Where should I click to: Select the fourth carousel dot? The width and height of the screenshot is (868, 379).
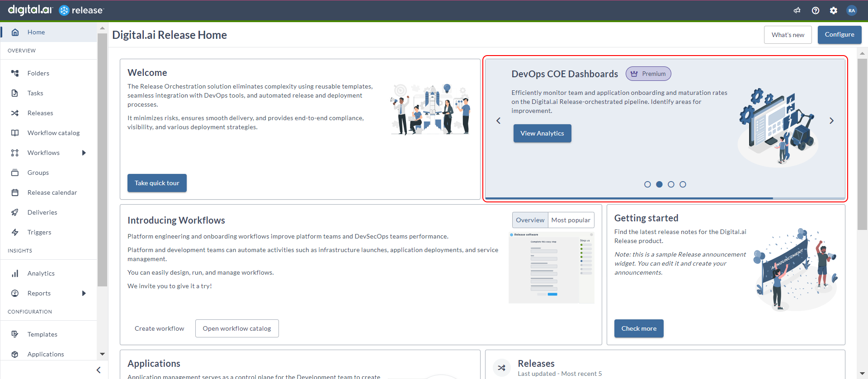tap(683, 184)
